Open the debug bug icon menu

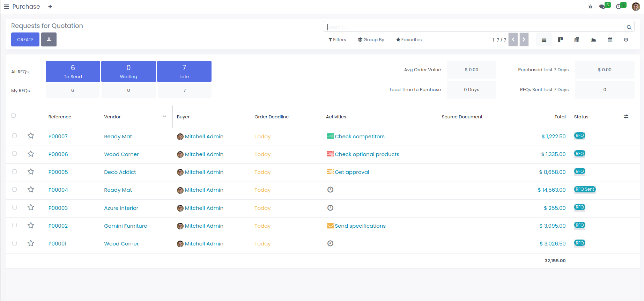(590, 7)
